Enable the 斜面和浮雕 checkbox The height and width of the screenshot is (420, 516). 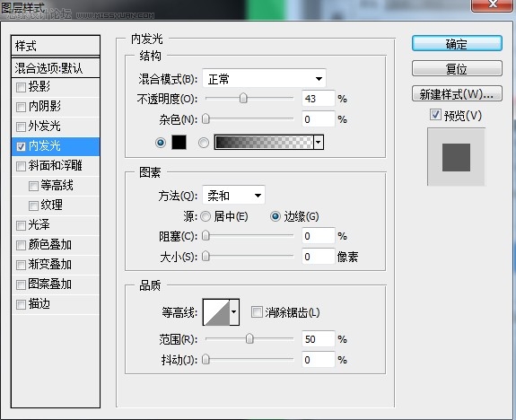tap(21, 166)
